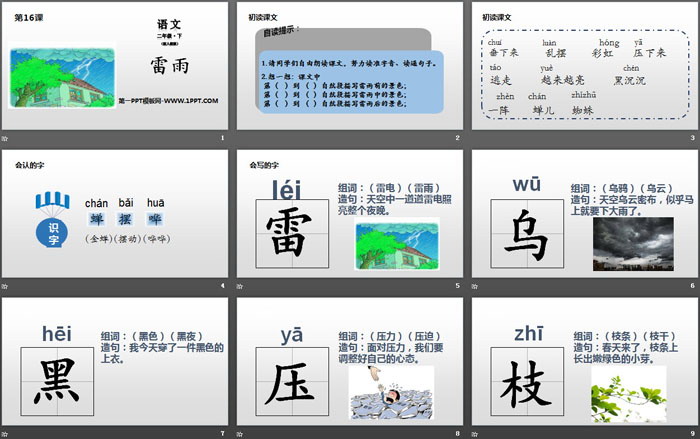Click the pinyin hēi on slide 7
This screenshot has width=700, height=439.
pos(57,334)
